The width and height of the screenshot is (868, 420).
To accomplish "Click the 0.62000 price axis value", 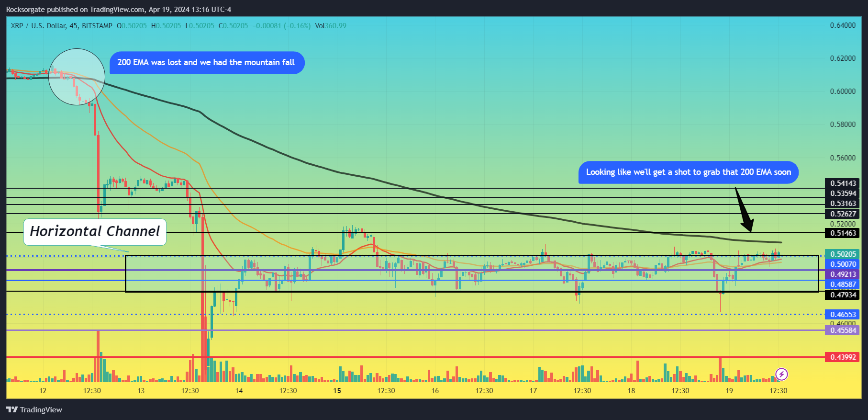I will [x=843, y=58].
